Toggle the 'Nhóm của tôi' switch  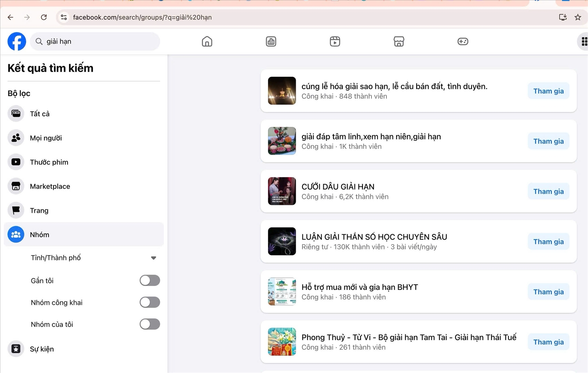click(149, 324)
